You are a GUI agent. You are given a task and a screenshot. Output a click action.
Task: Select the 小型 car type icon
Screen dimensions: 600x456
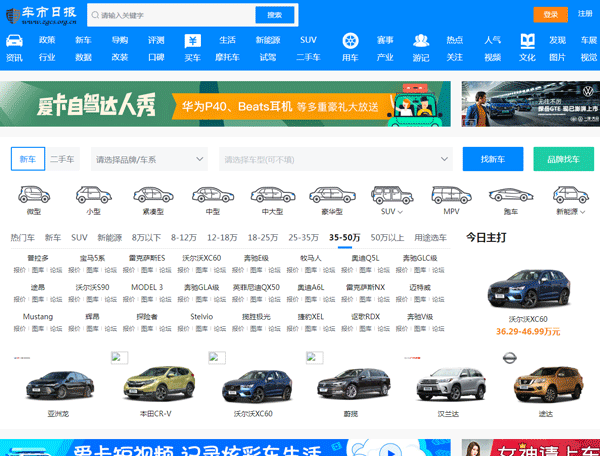[93, 194]
